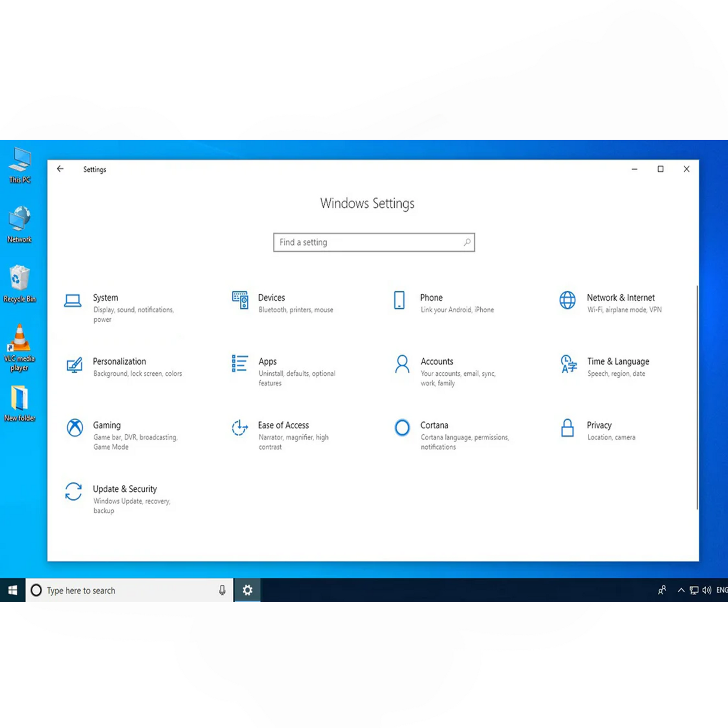Screen dimensions: 728x728
Task: Click the Personalization paintbrush icon
Action: tap(74, 364)
